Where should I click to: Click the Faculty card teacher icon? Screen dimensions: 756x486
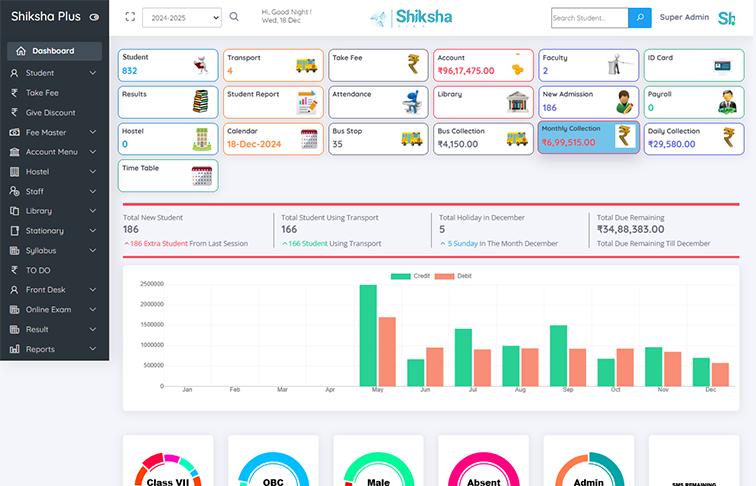tap(619, 64)
